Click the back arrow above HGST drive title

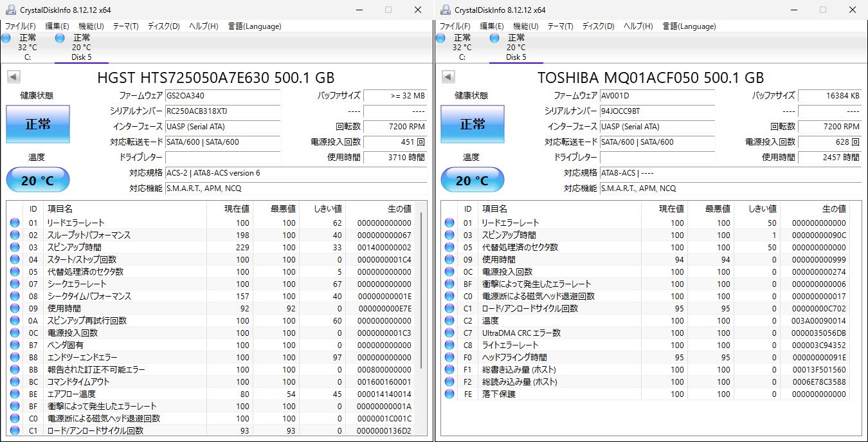click(x=12, y=77)
